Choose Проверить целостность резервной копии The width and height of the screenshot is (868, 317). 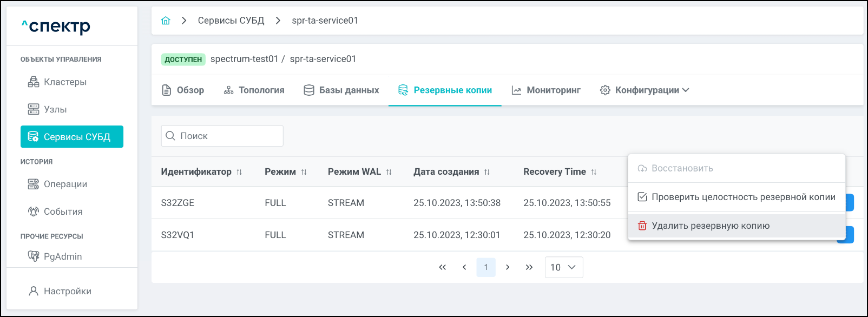[x=742, y=197]
